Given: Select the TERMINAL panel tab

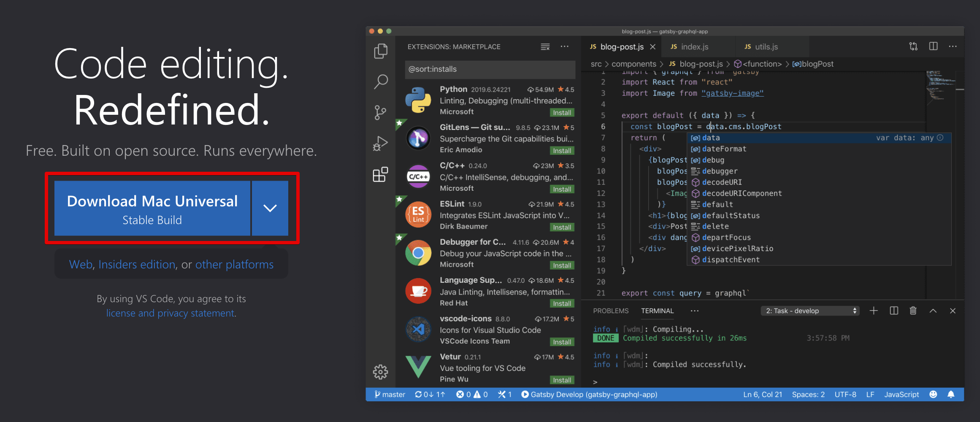Looking at the screenshot, I should coord(657,311).
